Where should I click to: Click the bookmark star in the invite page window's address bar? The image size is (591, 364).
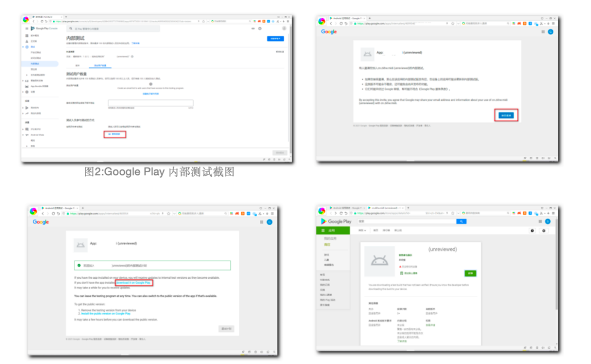pos(453,24)
